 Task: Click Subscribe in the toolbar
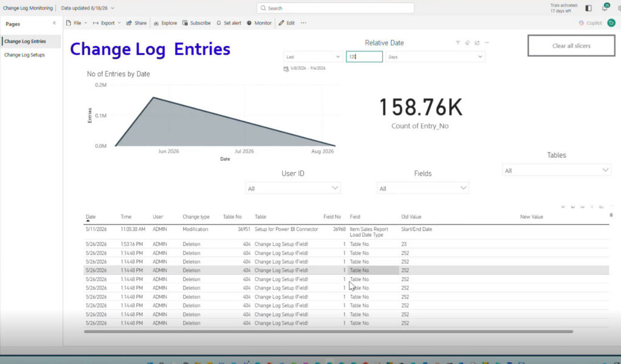196,23
